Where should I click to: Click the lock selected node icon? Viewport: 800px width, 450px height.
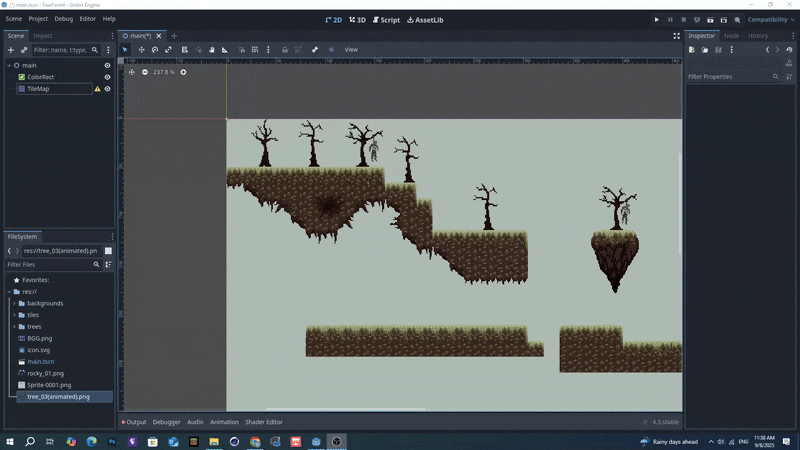(x=285, y=49)
